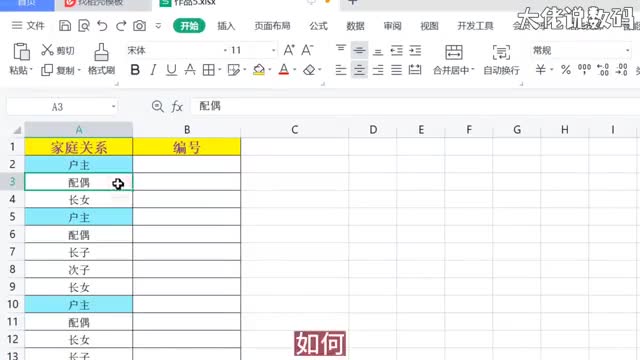The width and height of the screenshot is (640, 360).
Task: Click Merge and Center 合并居中
Action: pyautogui.click(x=453, y=60)
